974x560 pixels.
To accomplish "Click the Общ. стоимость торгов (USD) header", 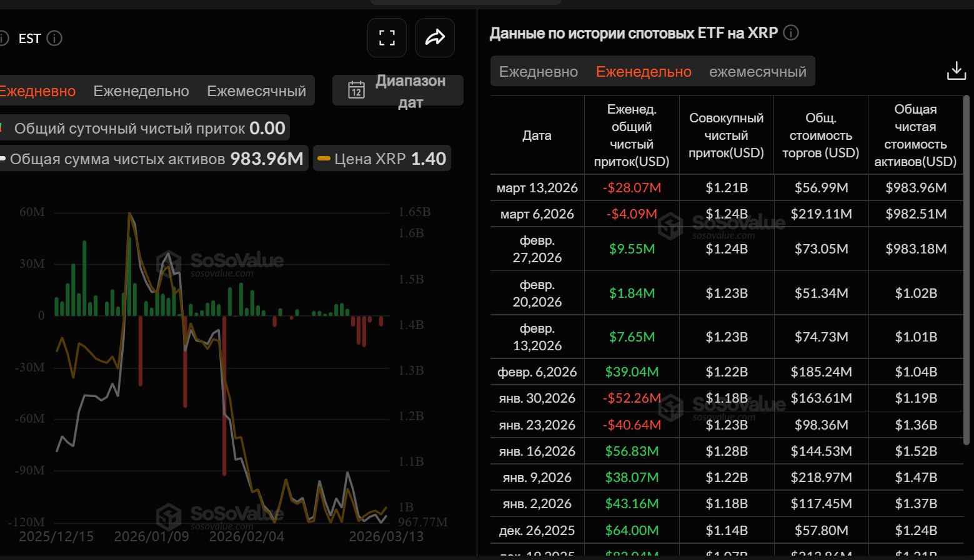I will click(821, 135).
